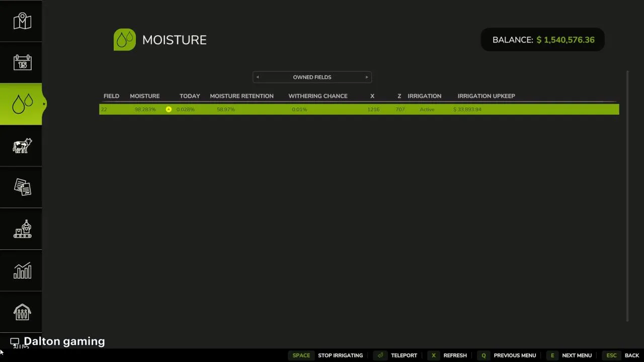Click the Enter key icon beside Teleport
The image size is (644, 362).
point(381,355)
